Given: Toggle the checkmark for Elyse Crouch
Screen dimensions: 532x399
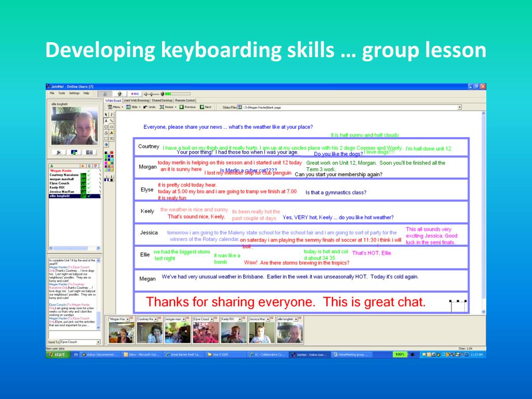Looking at the screenshot, I should pyautogui.click(x=89, y=183).
